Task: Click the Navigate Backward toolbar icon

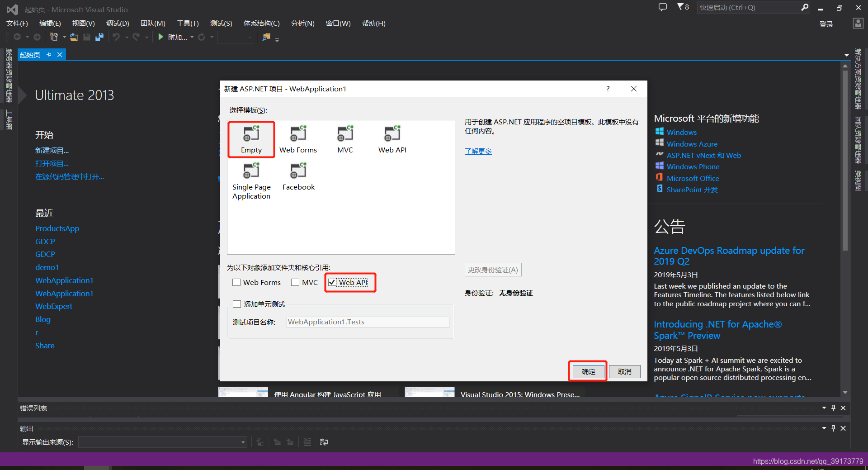Action: [17, 37]
